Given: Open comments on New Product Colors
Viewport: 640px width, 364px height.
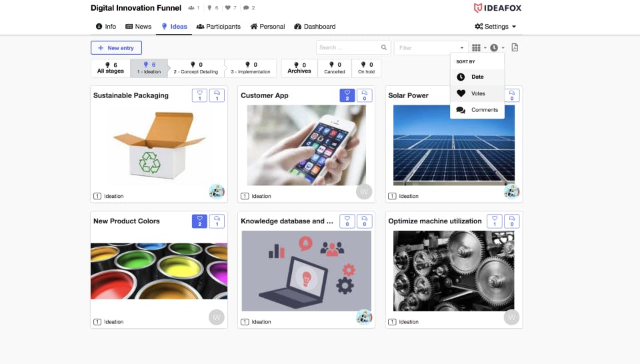Looking at the screenshot, I should coord(217,221).
